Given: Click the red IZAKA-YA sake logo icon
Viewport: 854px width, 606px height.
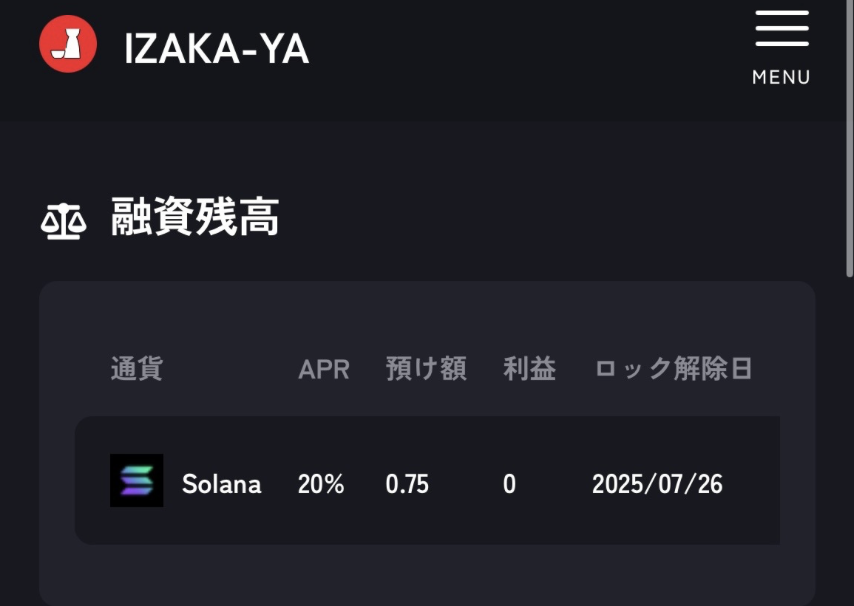Looking at the screenshot, I should pos(68,44).
